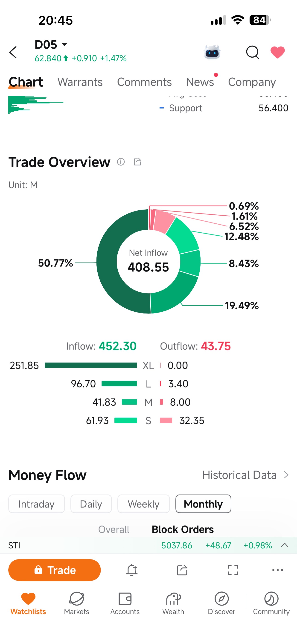Open fullscreen chart icon
The height and width of the screenshot is (644, 297).
click(233, 570)
